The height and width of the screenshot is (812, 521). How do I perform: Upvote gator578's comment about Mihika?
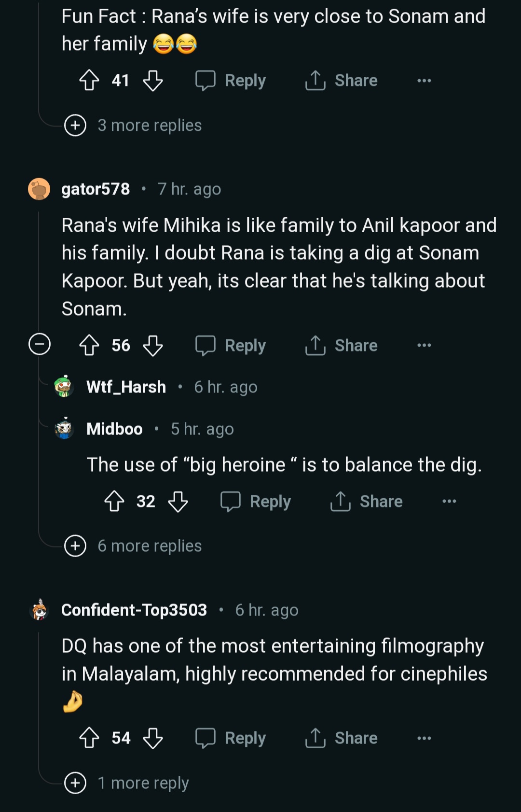89,346
